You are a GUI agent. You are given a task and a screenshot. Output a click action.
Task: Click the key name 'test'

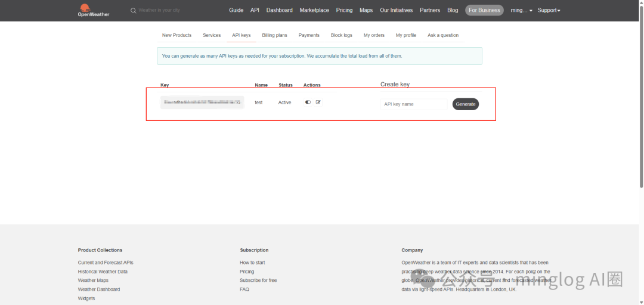258,102
